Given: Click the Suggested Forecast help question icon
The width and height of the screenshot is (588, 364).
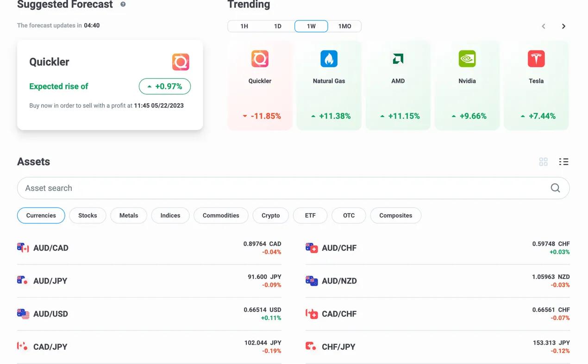Looking at the screenshot, I should point(123,4).
